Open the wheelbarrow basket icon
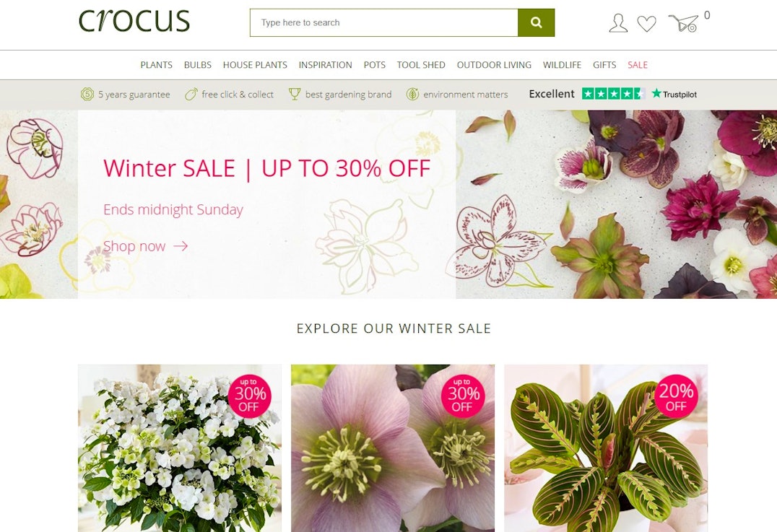 click(683, 23)
